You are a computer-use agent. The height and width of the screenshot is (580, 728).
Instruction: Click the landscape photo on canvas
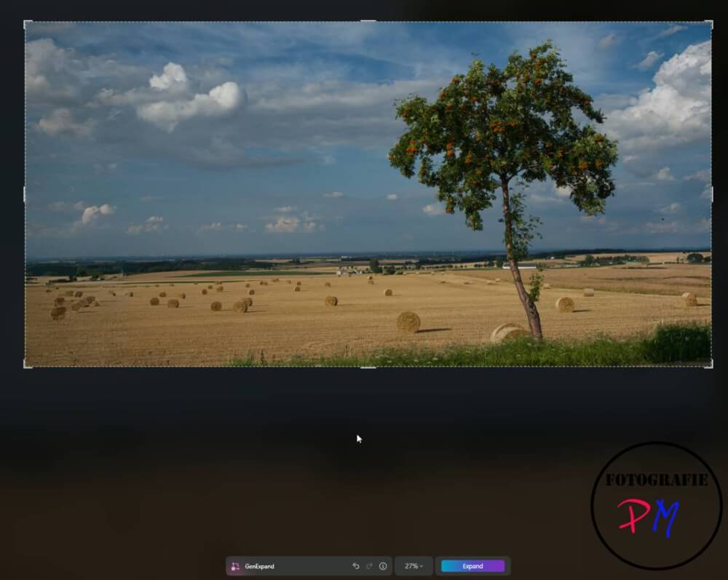(368, 194)
